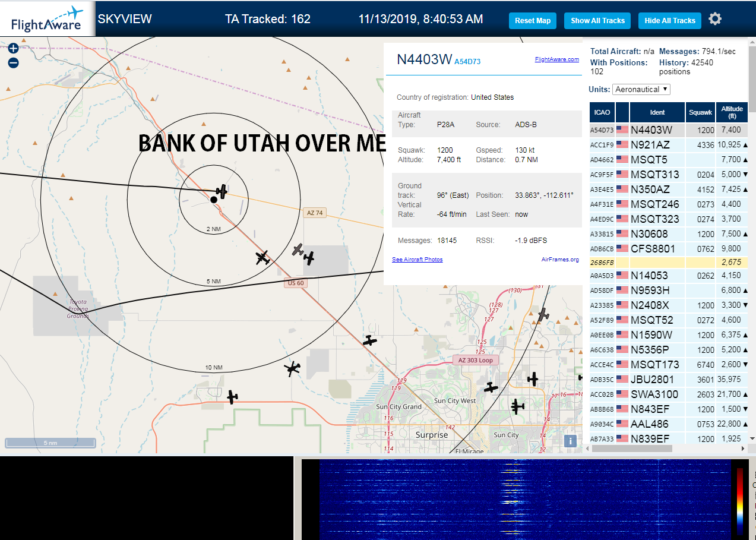The image size is (756, 540).
Task: Click the US flag in the JBU2801 row
Action: (622, 379)
